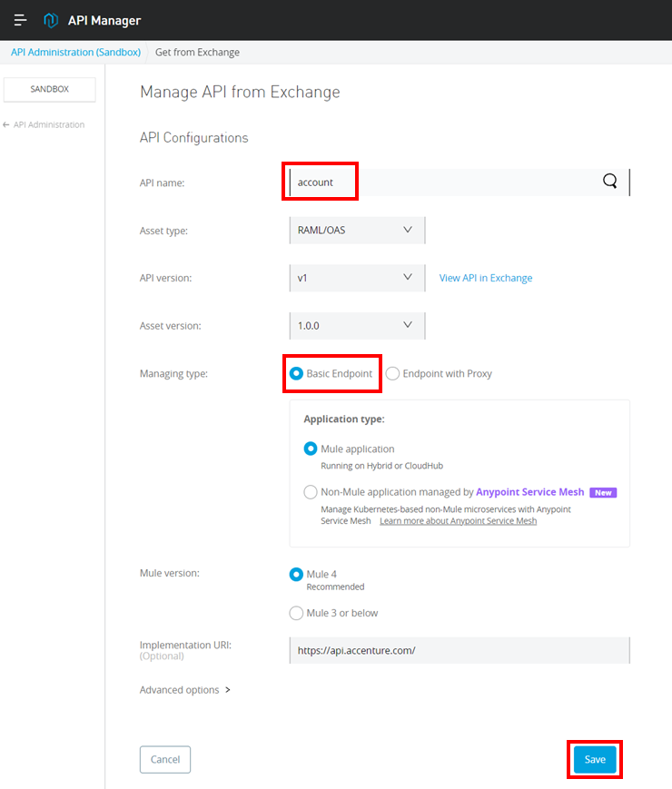Open View API in Exchange link
The width and height of the screenshot is (672, 789).
pyautogui.click(x=486, y=278)
